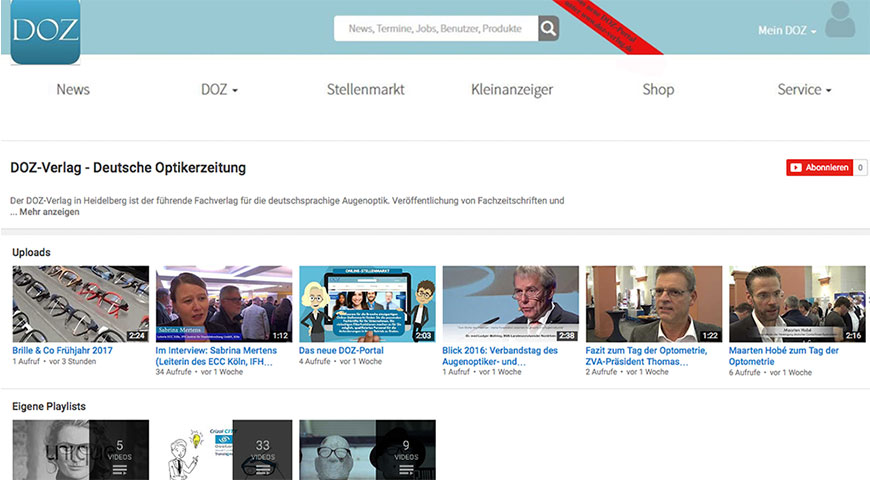Click the user avatar icon
This screenshot has height=480, width=870.
840,22
